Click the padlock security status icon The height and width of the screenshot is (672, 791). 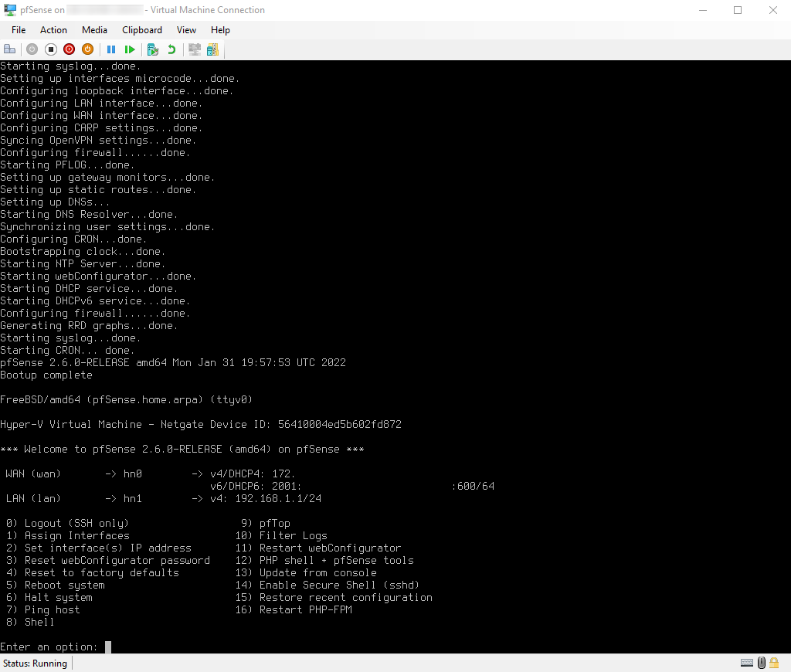coord(775,663)
